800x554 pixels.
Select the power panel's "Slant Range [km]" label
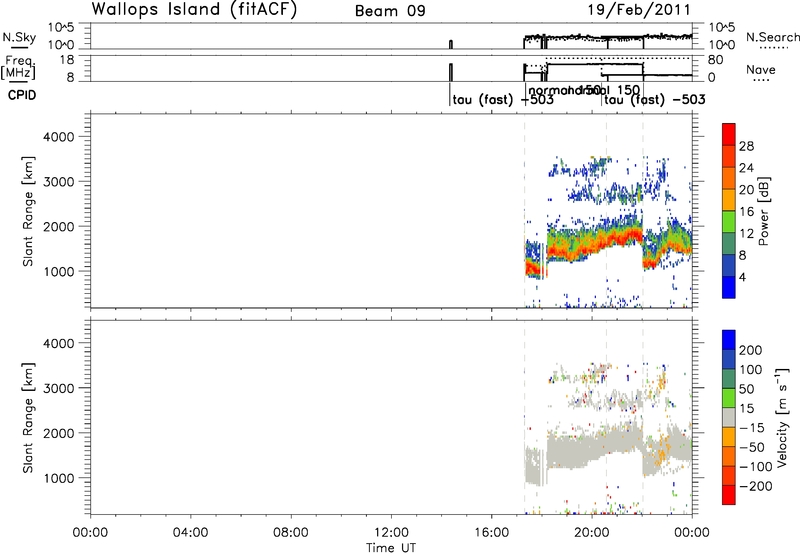click(28, 211)
